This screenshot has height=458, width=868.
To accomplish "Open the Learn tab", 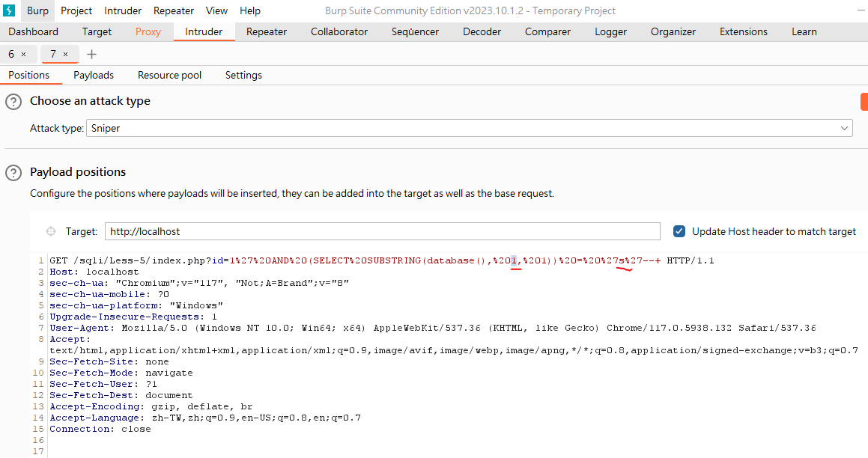I will click(804, 32).
